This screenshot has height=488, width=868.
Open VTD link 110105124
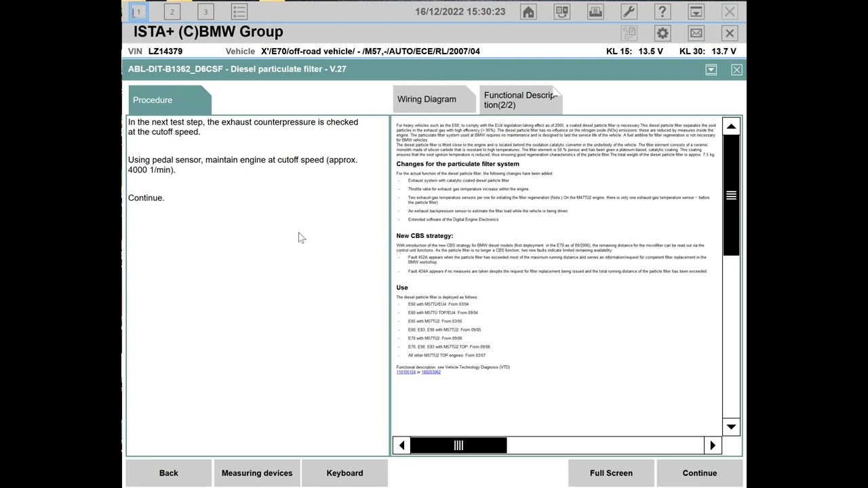(406, 372)
